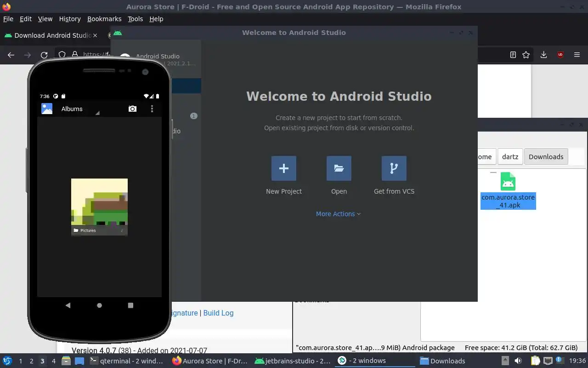This screenshot has height=368, width=588.
Task: Switch to the Downloads file manager taskbar entry
Action: pos(442,361)
